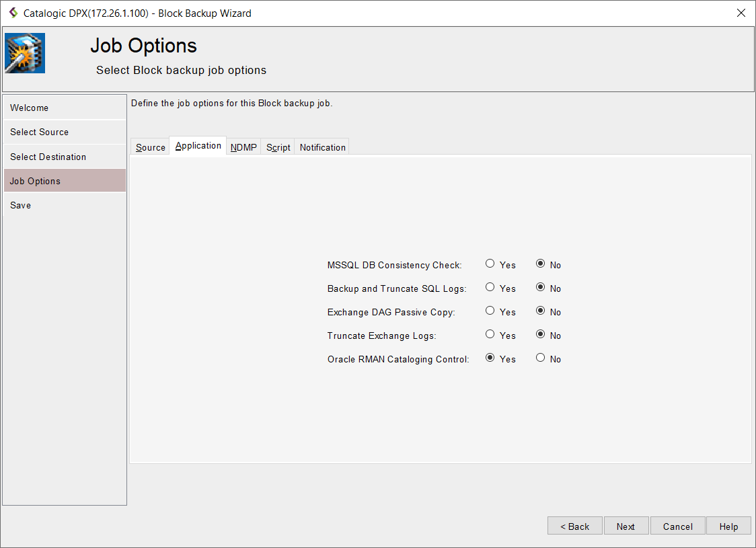The width and height of the screenshot is (756, 548).
Task: Go to Select Source wizard step
Action: 65,132
